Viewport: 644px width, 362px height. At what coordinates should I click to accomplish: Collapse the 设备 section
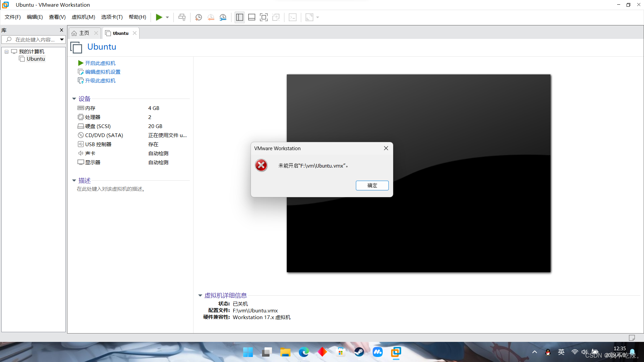tap(74, 99)
